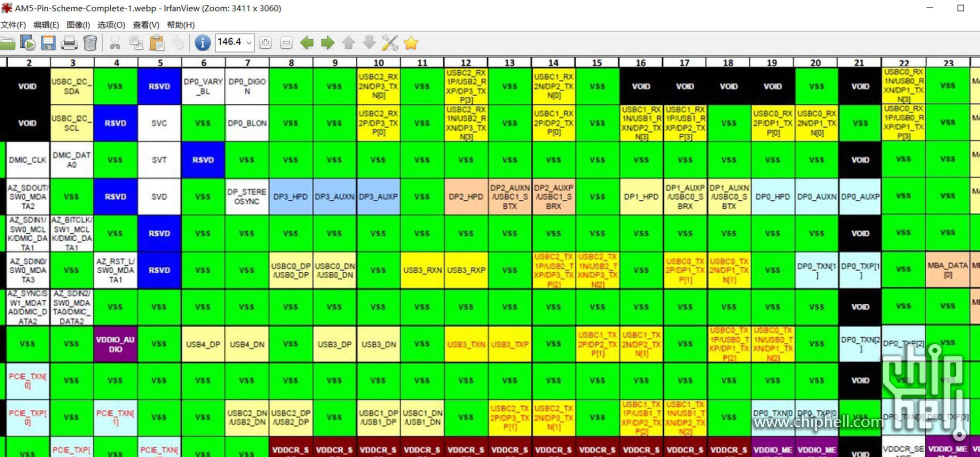
Task: Open settings with wrench and screwdriver icon
Action: (x=390, y=43)
